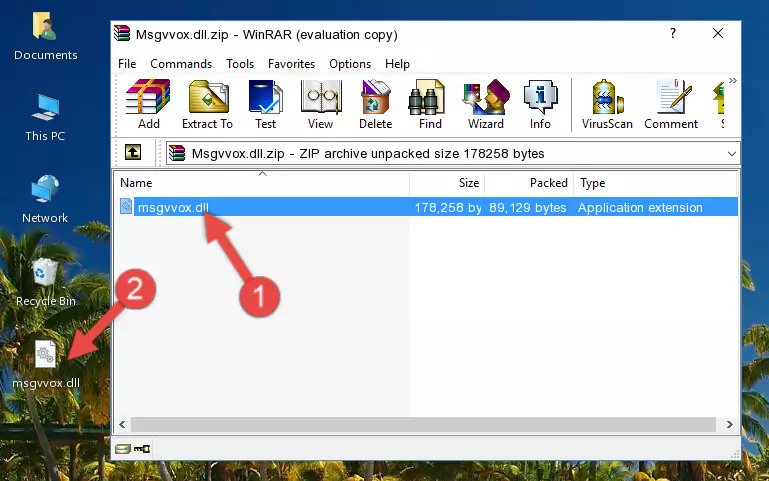
Task: Click the Delete files toolbar icon
Action: pos(375,97)
